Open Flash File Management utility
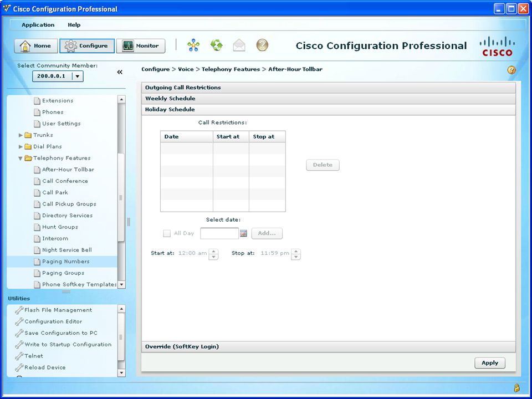Viewport: 532px width, 399px height. (58, 310)
